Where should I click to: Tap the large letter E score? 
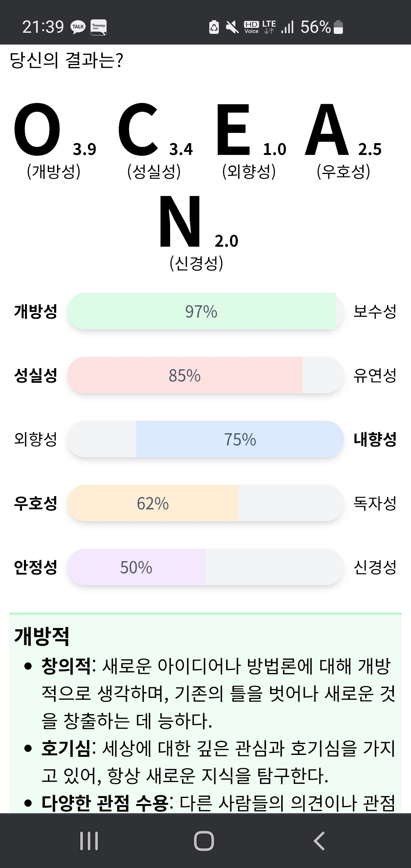[x=233, y=129]
